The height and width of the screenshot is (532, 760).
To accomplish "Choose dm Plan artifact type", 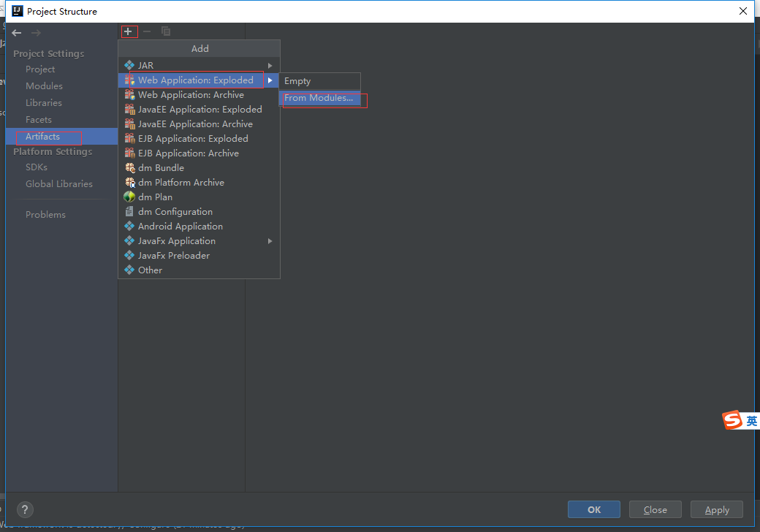I will click(199, 197).
